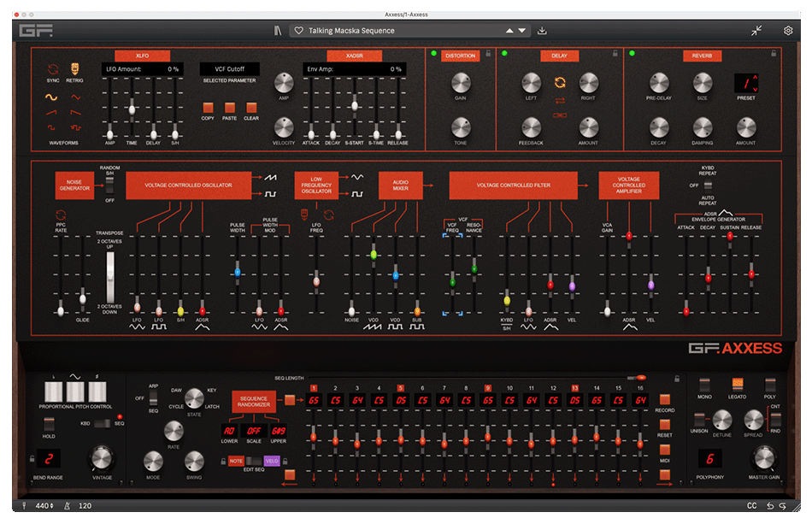Flip the ARP / OFF / SEQ switch

pyautogui.click(x=153, y=398)
